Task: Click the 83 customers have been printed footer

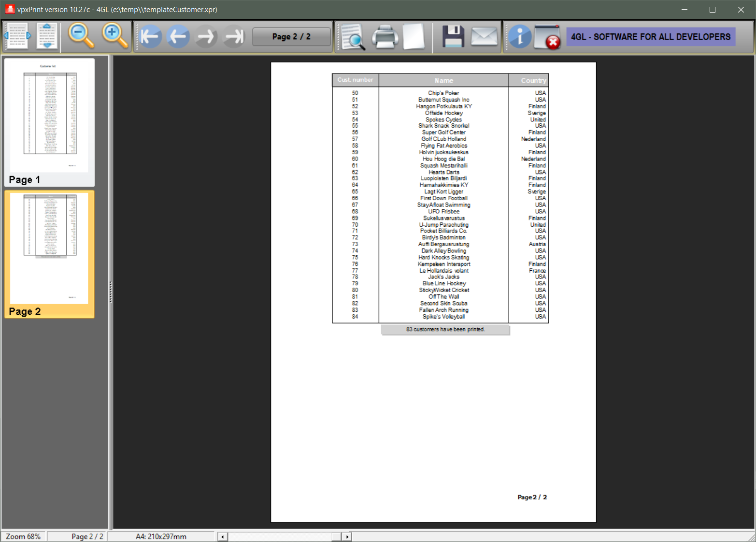Action: pyautogui.click(x=445, y=329)
